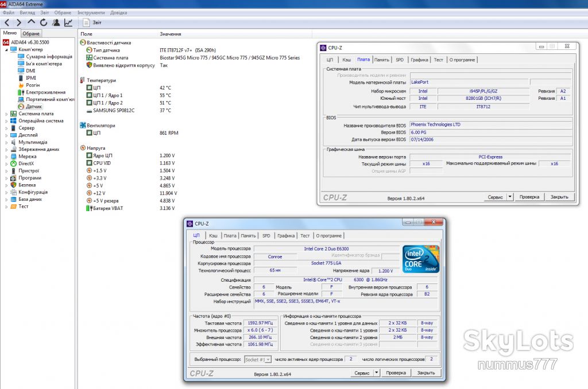Click Проверка button in upper CPU-Z window

point(529,197)
